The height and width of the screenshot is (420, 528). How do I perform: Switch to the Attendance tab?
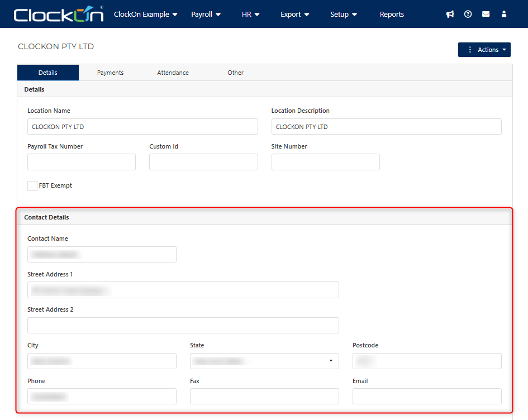click(x=173, y=73)
